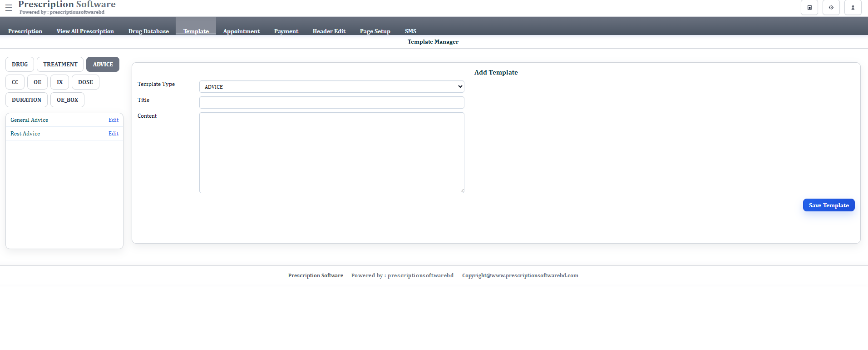Screen dimensions: 868x350
Task: Select the DRUG template category
Action: coord(20,65)
